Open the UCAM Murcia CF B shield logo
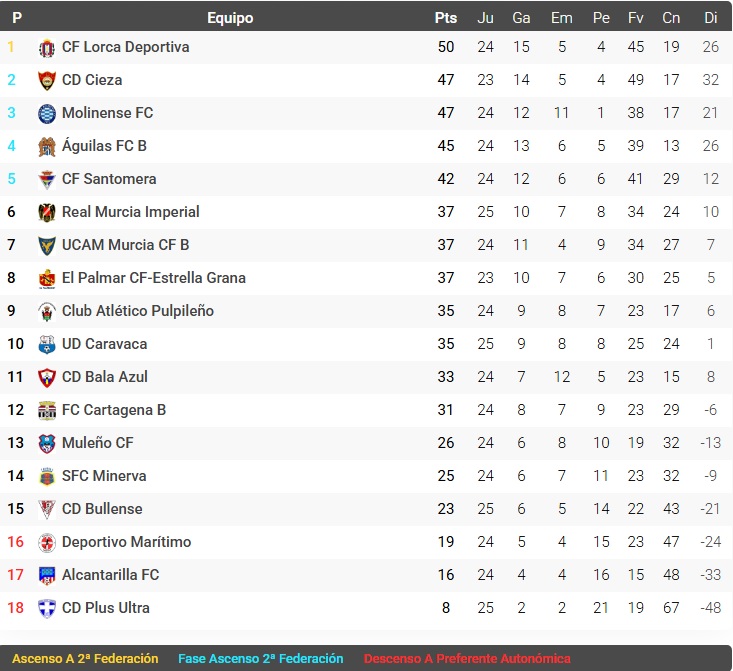The height and width of the screenshot is (671, 733). click(47, 245)
